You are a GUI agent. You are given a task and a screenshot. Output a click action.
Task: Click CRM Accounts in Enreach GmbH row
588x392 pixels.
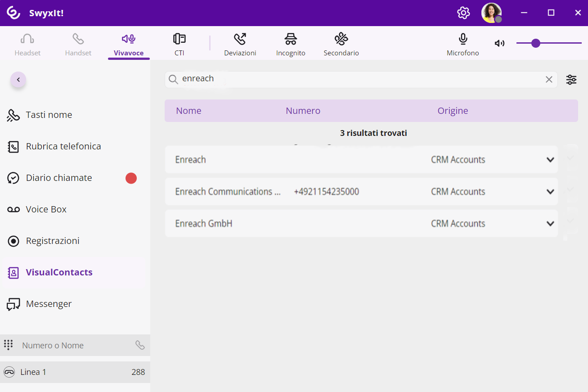pos(458,224)
